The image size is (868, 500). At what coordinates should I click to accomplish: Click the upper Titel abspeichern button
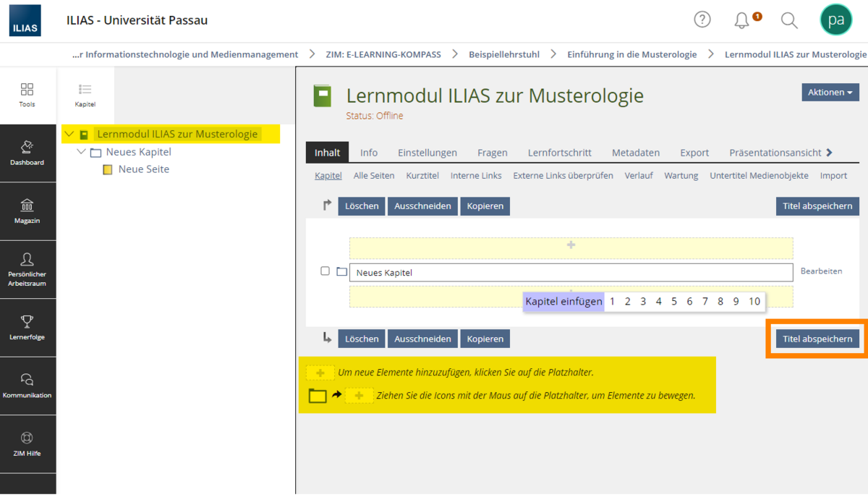tap(817, 206)
